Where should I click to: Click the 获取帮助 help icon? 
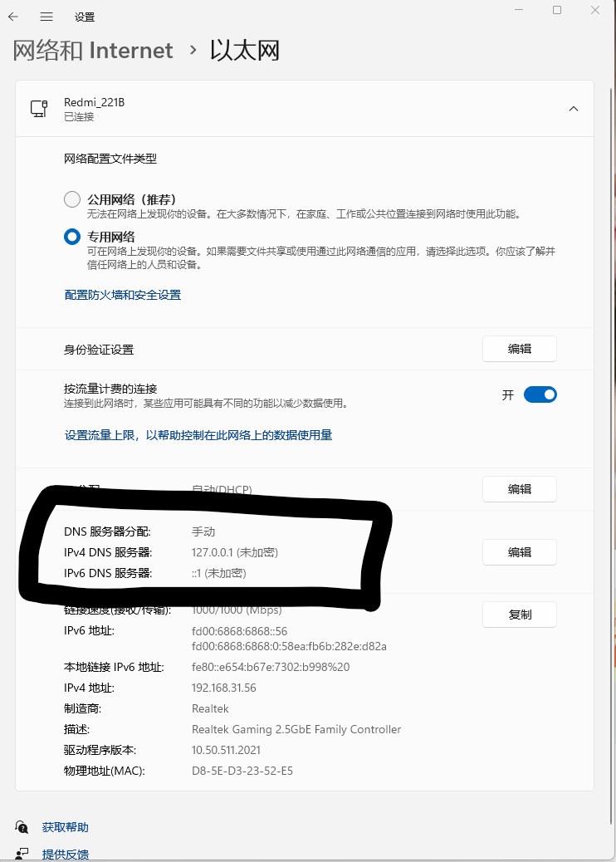coord(22,827)
